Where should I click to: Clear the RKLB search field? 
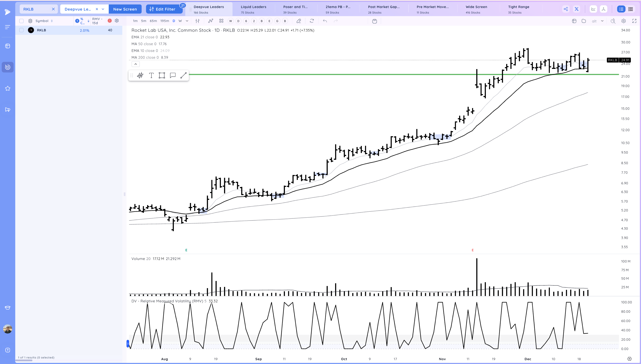53,9
